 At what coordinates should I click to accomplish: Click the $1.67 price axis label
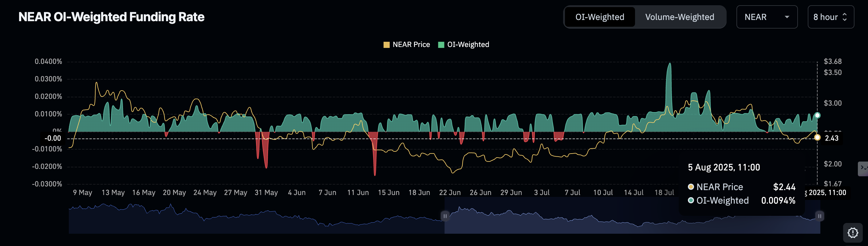833,184
